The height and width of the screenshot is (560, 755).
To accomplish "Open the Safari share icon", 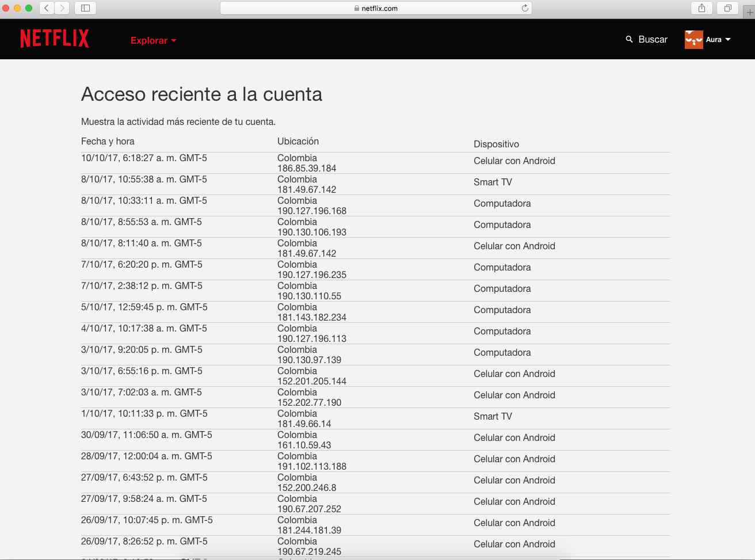I will pyautogui.click(x=701, y=8).
